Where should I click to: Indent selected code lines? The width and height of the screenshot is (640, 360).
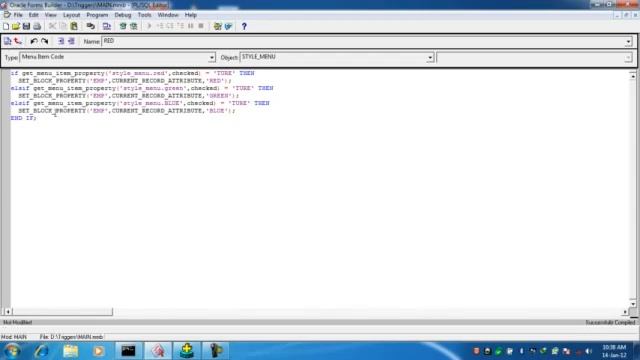point(61,41)
